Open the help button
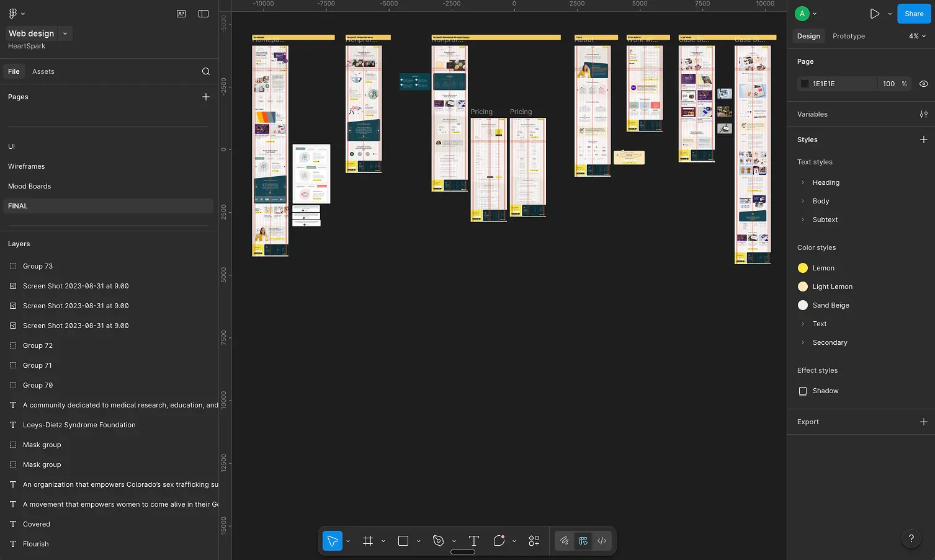935x560 pixels. click(x=911, y=538)
